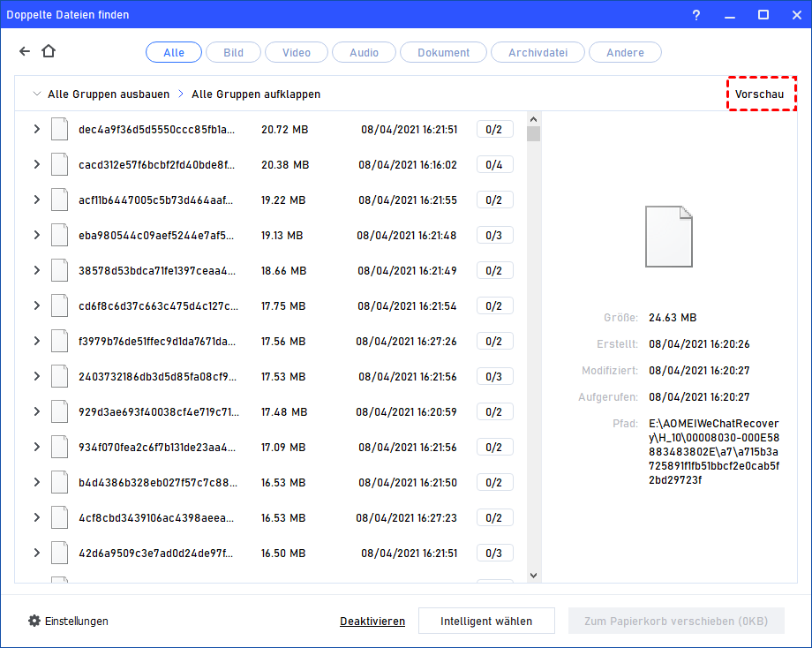Viewport: 812px width, 648px height.
Task: Click the large preview file thumbnail
Action: point(668,237)
